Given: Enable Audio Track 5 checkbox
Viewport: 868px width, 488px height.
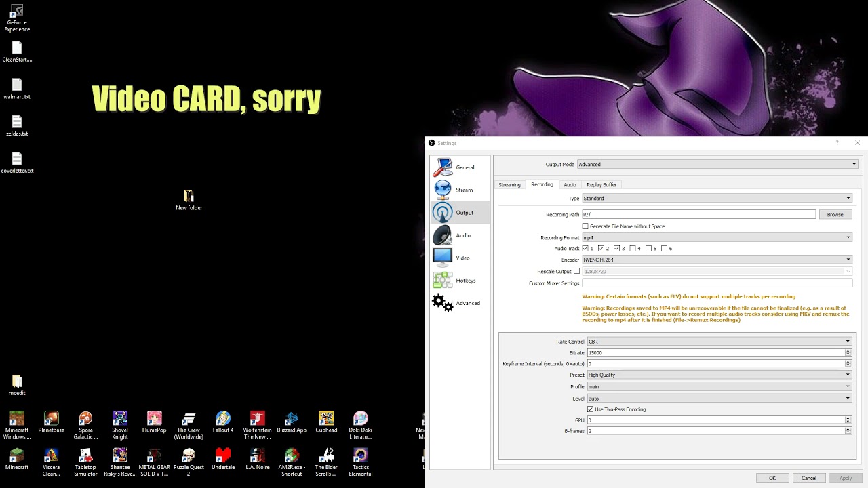Looking at the screenshot, I should click(649, 249).
